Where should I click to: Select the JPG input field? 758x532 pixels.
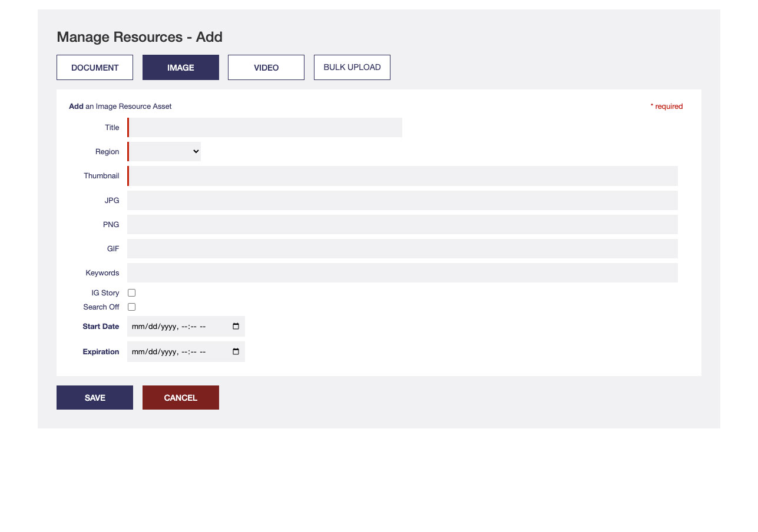(403, 201)
